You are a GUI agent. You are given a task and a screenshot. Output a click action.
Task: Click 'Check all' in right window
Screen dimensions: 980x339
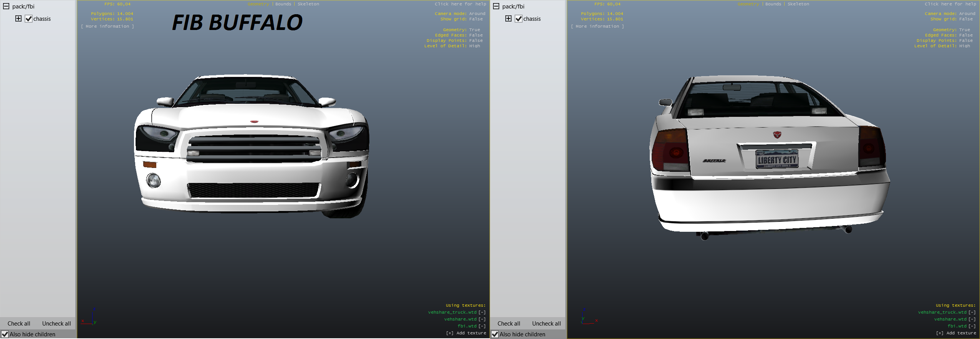point(509,323)
